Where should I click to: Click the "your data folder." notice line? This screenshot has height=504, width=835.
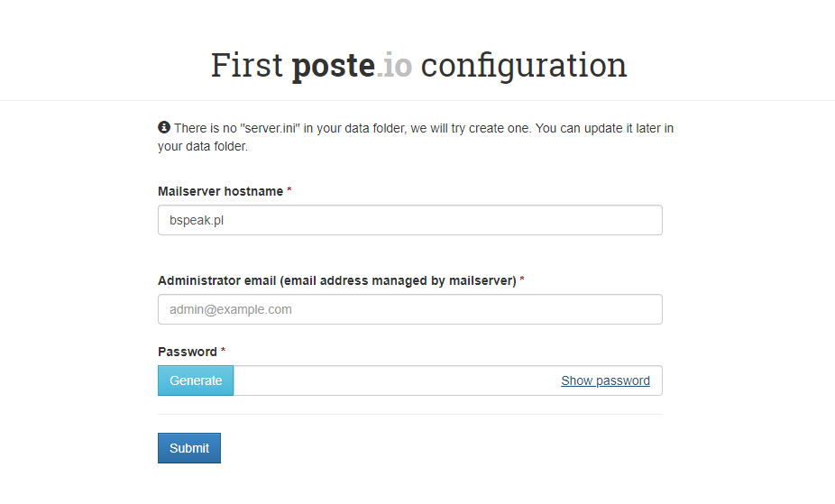203,146
